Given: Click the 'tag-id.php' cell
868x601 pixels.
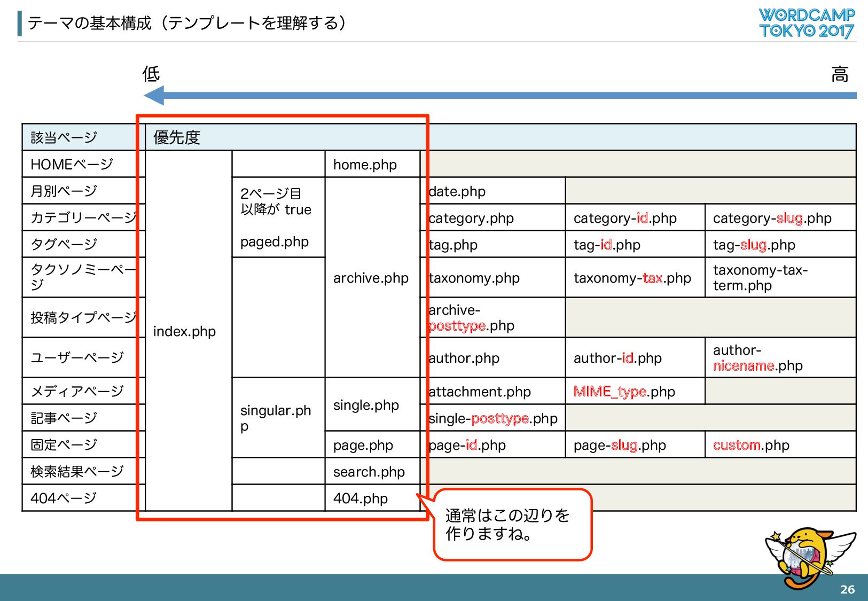Looking at the screenshot, I should 635,244.
